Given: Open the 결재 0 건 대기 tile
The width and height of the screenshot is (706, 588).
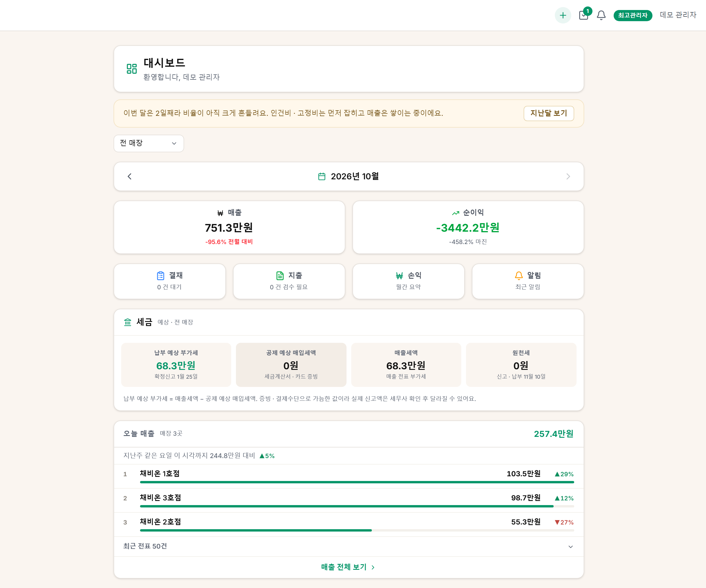Looking at the screenshot, I should [169, 281].
